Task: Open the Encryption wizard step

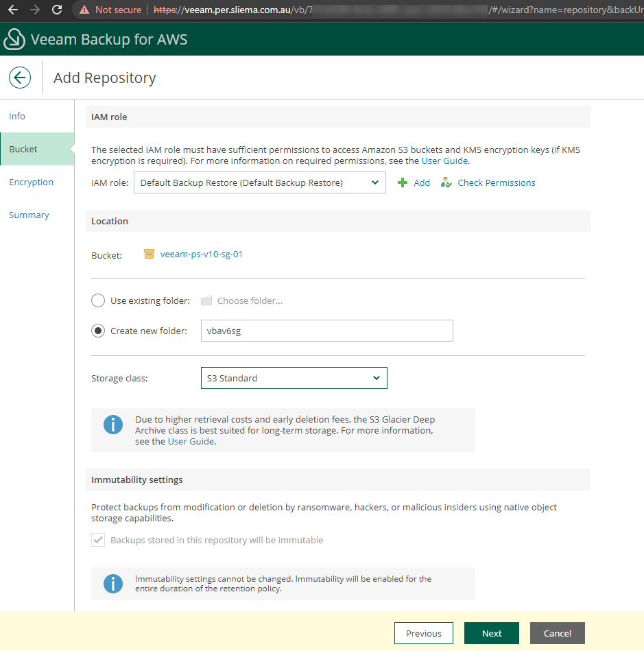Action: 31,182
